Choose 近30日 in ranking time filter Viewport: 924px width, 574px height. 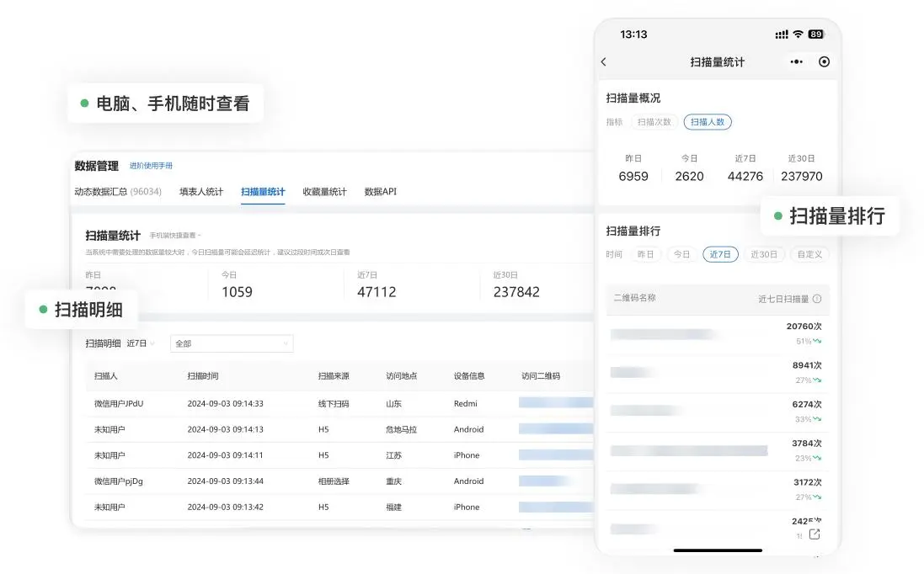click(764, 254)
